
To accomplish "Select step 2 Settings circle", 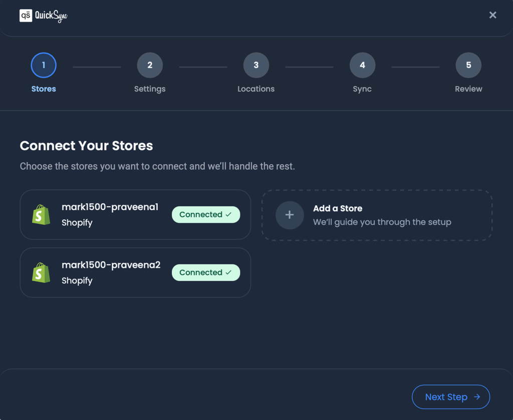I will (x=150, y=65).
